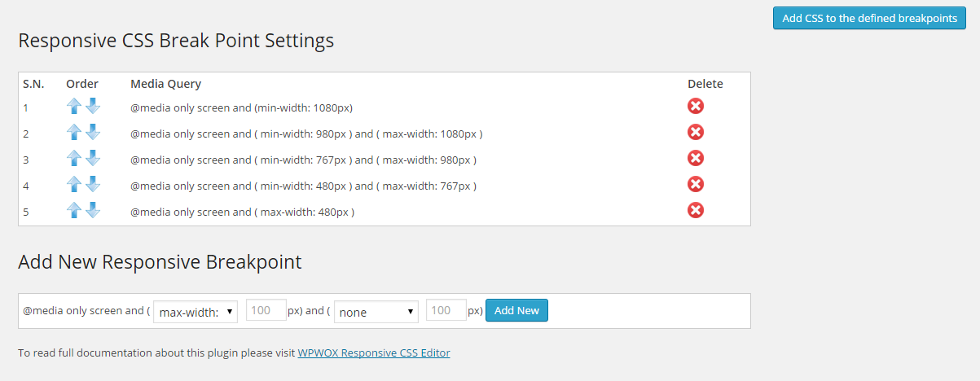The image size is (980, 381).
Task: Click Add CSS to the defined breakpoints
Action: [870, 18]
